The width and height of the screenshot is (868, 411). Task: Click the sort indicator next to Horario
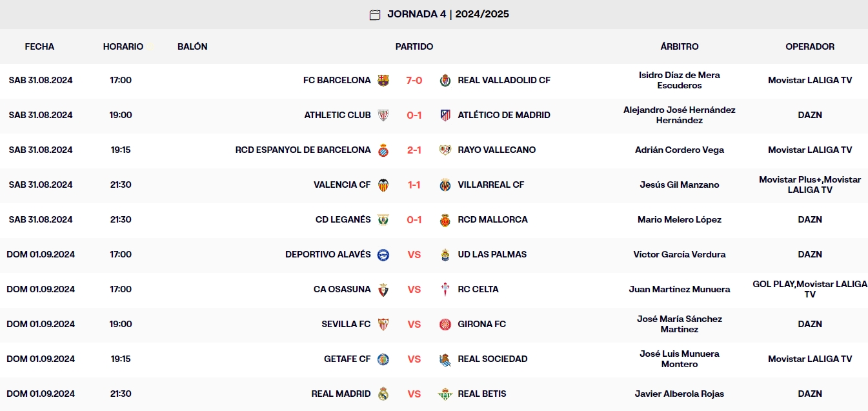pos(150,46)
